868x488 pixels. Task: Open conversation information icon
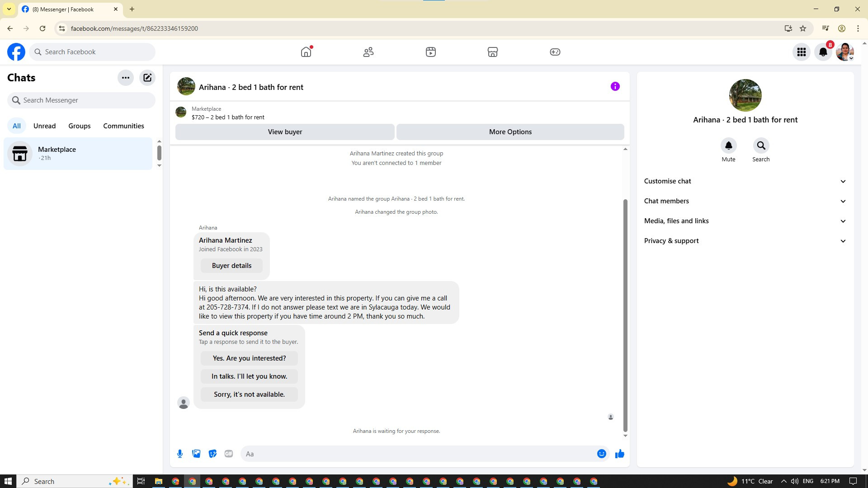(615, 86)
